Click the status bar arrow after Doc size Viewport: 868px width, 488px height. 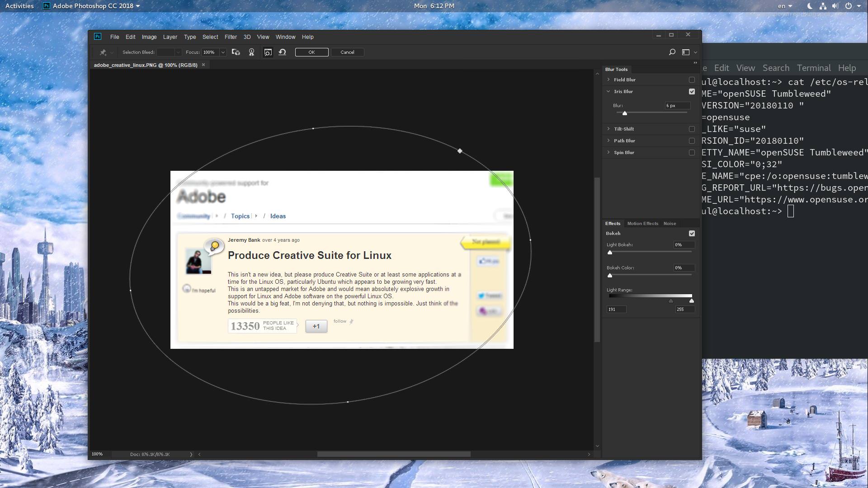[x=191, y=454]
